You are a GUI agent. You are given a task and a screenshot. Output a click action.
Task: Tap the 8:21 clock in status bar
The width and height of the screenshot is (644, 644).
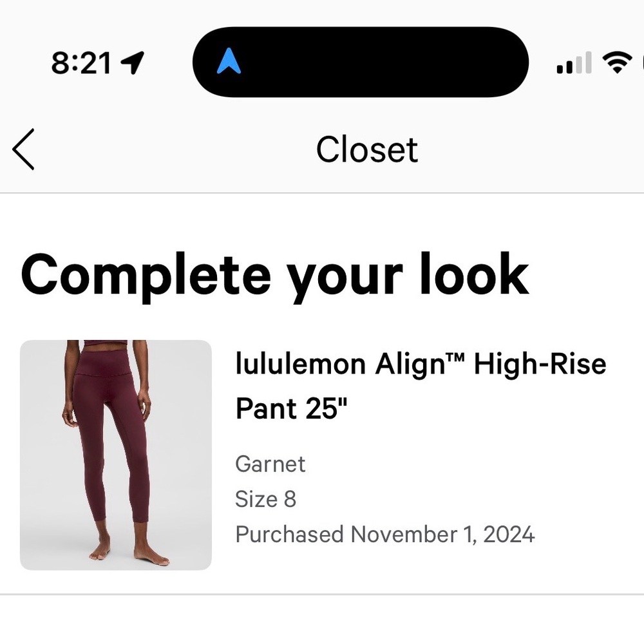tap(80, 63)
